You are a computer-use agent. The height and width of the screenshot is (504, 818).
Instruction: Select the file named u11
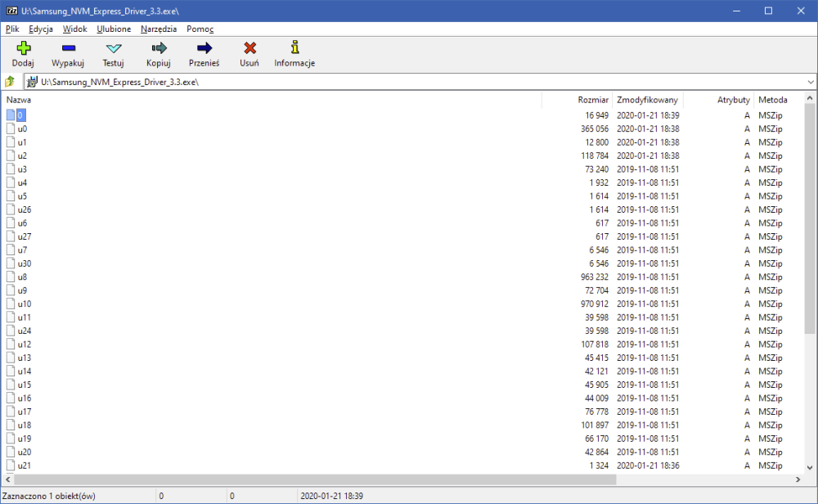click(x=24, y=317)
